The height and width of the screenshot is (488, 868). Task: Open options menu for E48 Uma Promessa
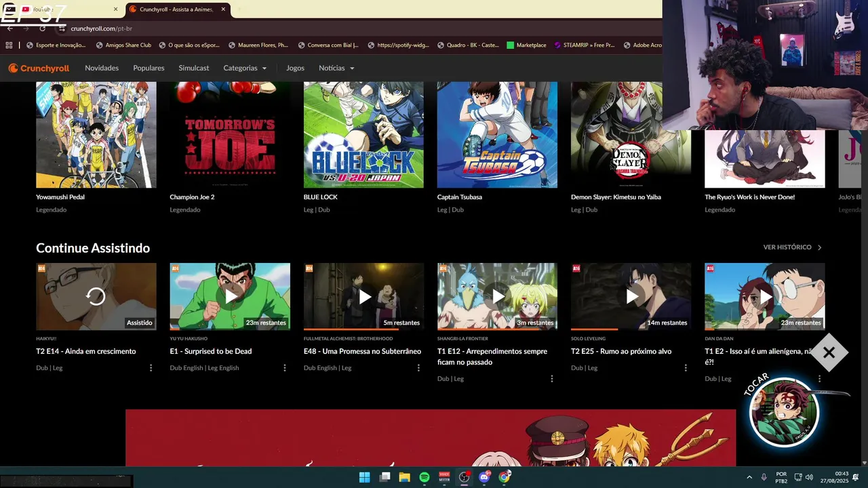[x=418, y=368]
